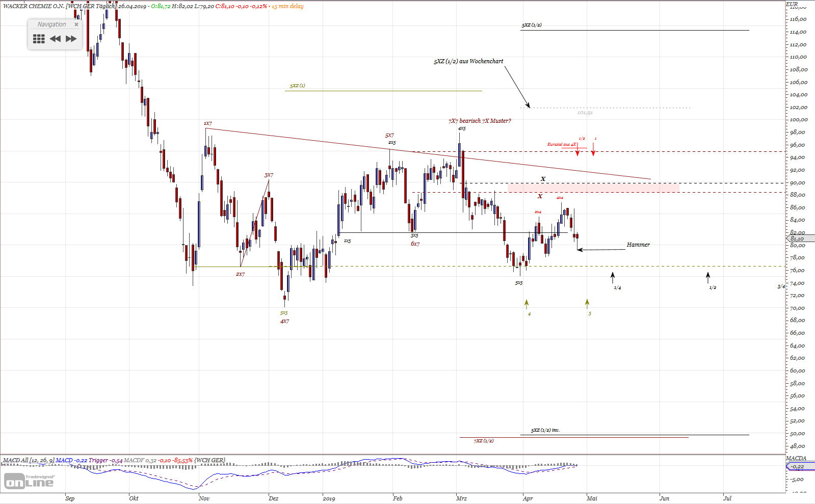
Task: Select the '2X7' wave label
Action: pos(240,274)
